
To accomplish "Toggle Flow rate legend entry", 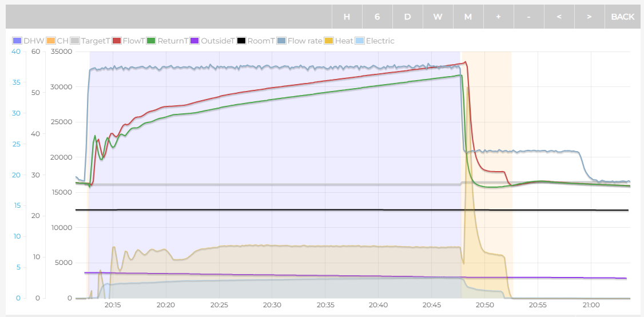I will click(x=300, y=41).
